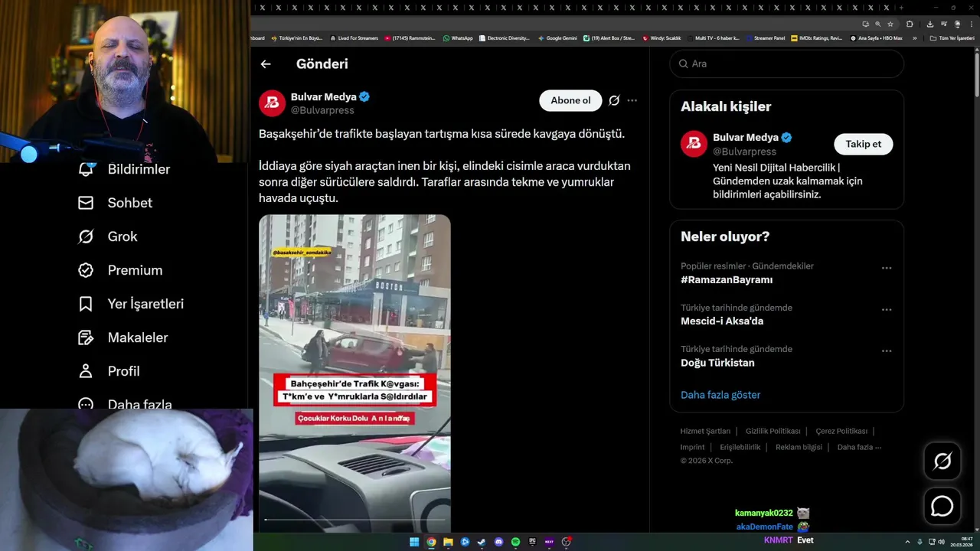Go back with the arrow beside Gönderi
Screen dimensions: 980x551
click(x=266, y=64)
